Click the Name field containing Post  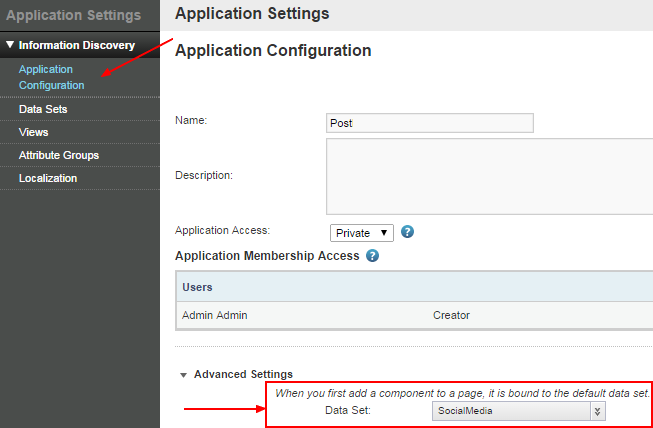click(430, 123)
